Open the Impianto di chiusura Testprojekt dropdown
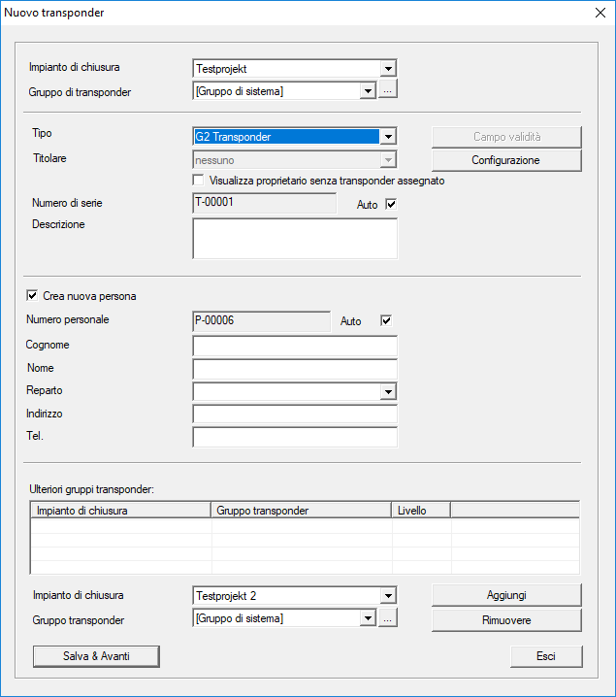 point(388,69)
